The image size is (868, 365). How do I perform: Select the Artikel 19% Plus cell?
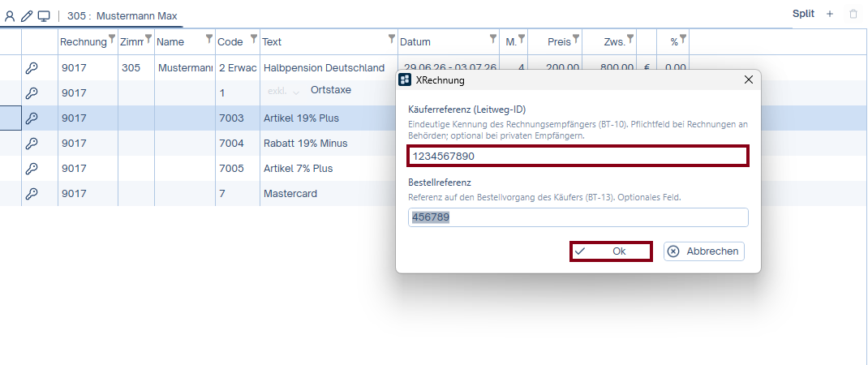pyautogui.click(x=329, y=118)
